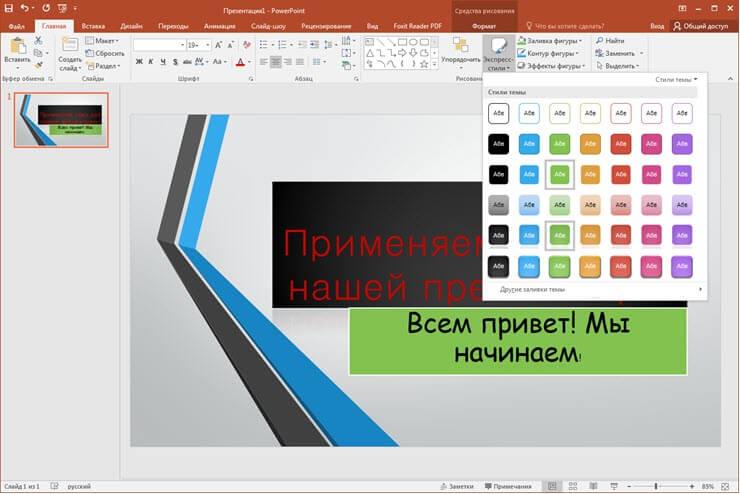Image resolution: width=740 pixels, height=494 pixels.
Task: Open the Эффекты фигуры dropdown
Action: 552,66
